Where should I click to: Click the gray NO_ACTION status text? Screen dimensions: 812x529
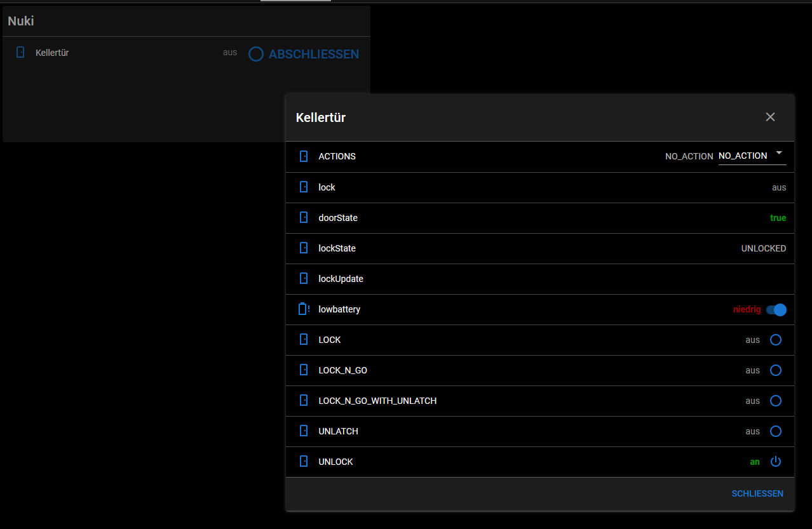pos(689,156)
